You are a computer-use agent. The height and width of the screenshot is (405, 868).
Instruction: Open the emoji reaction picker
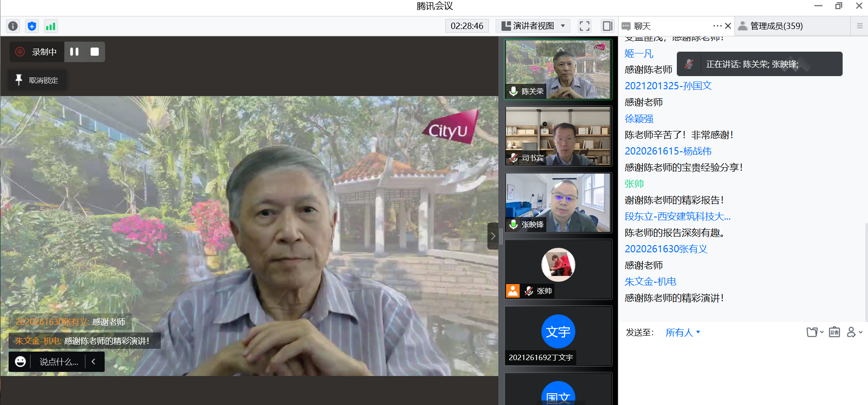click(20, 362)
